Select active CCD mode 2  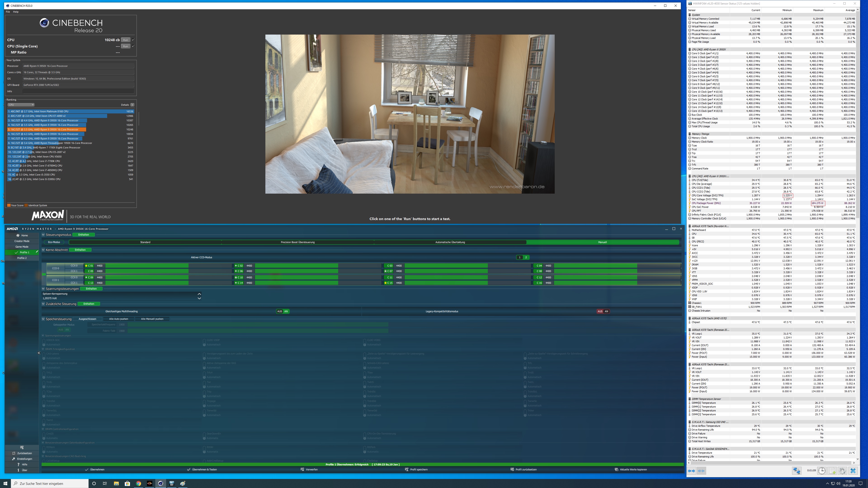[x=526, y=257]
